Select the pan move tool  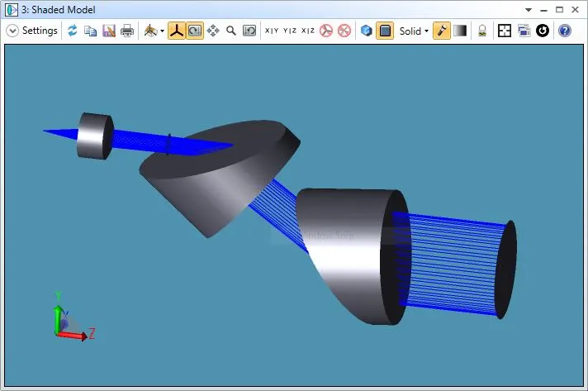click(213, 31)
